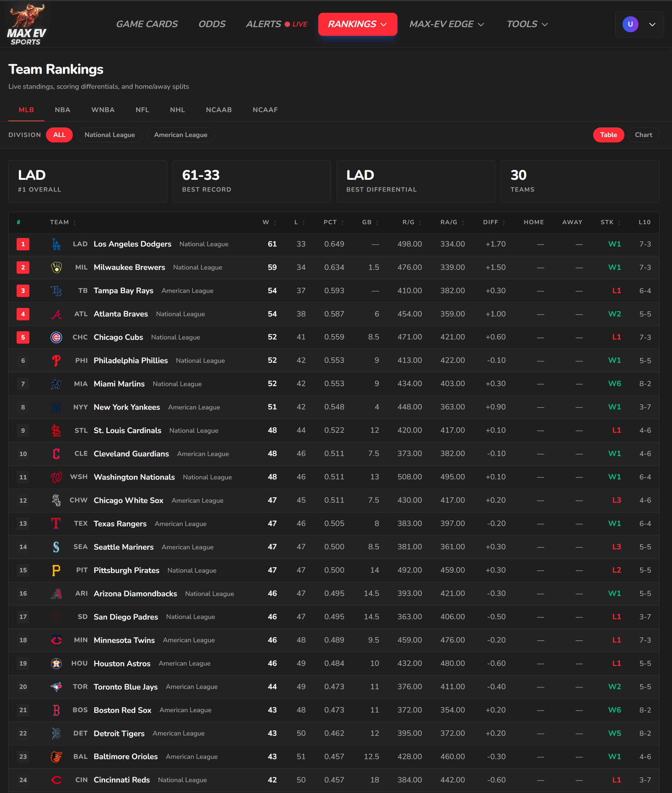672x793 pixels.
Task: Click the Cincinnati Reds logo icon
Action: pos(57,780)
